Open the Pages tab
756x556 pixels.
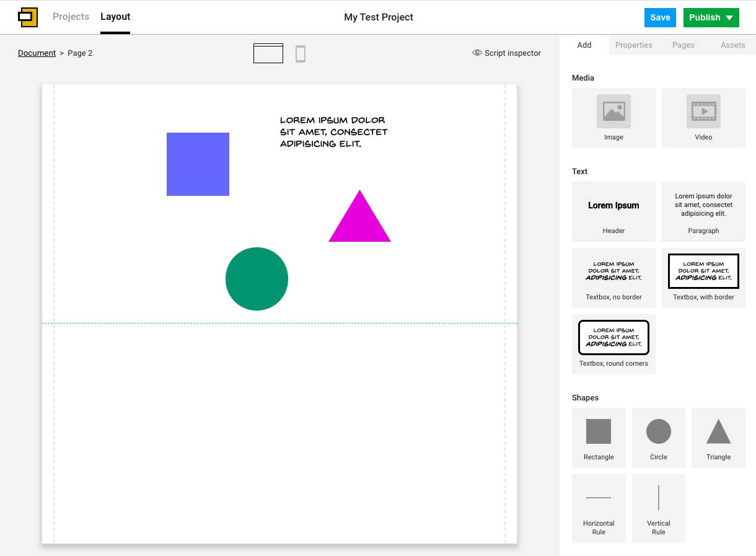683,45
